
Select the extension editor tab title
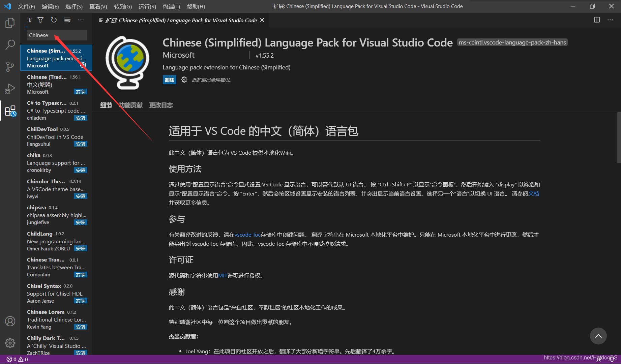coord(181,20)
